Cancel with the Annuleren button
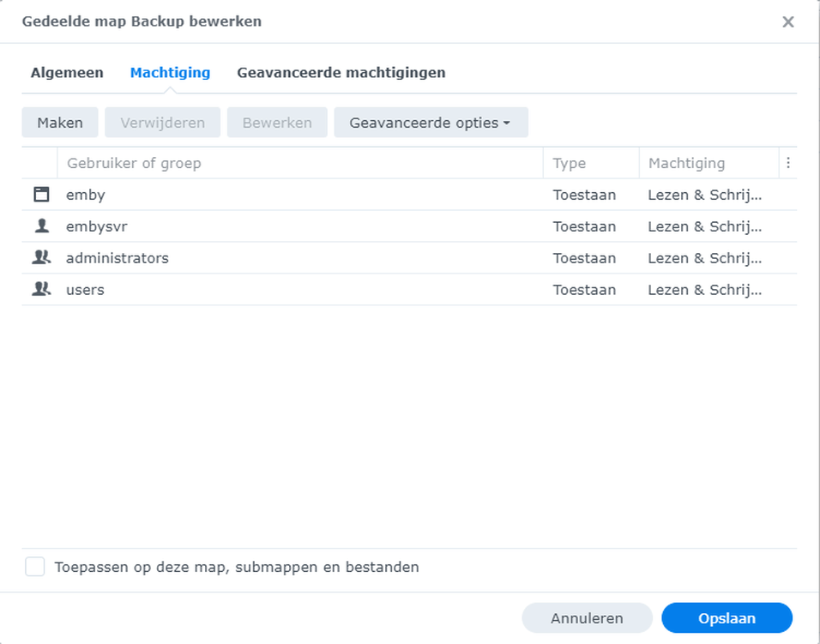This screenshot has height=644, width=820. pyautogui.click(x=587, y=618)
